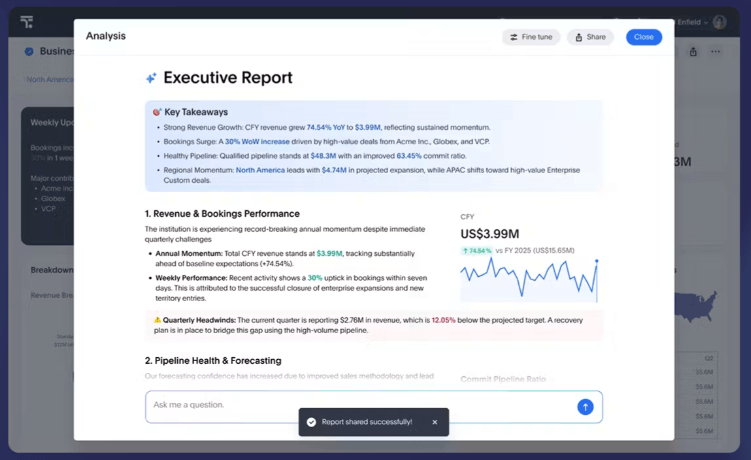The width and height of the screenshot is (751, 460).
Task: Click the Executive Report title
Action: pos(228,78)
